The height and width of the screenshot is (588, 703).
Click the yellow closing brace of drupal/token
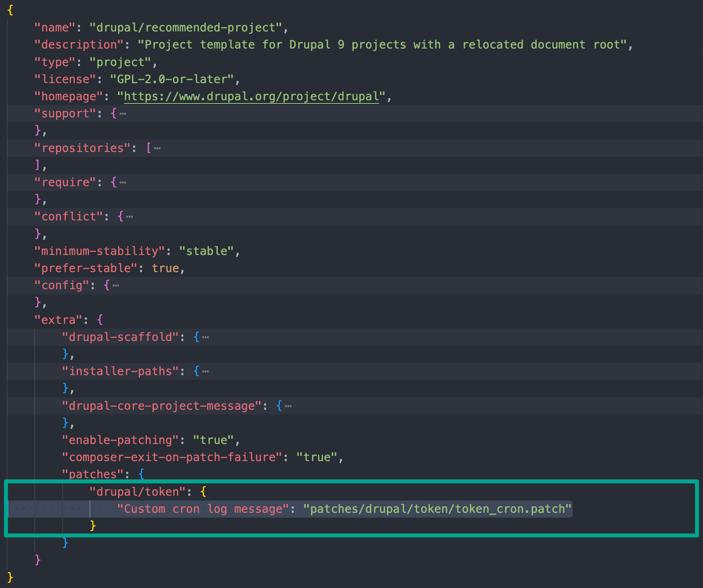93,526
